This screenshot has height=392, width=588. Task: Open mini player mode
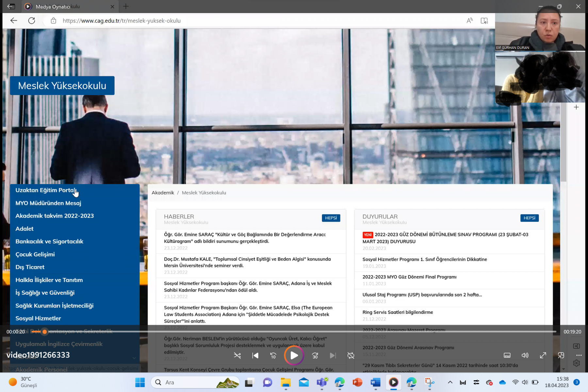click(x=561, y=355)
